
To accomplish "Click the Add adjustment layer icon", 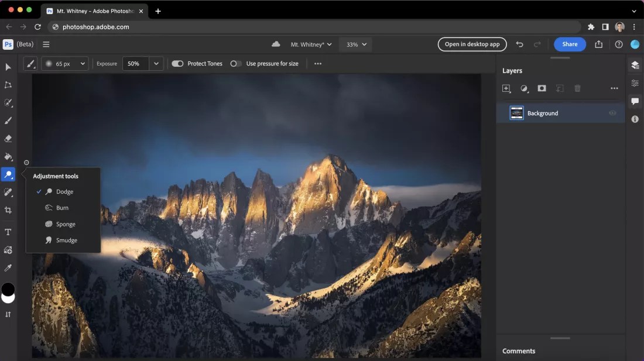I will [524, 88].
